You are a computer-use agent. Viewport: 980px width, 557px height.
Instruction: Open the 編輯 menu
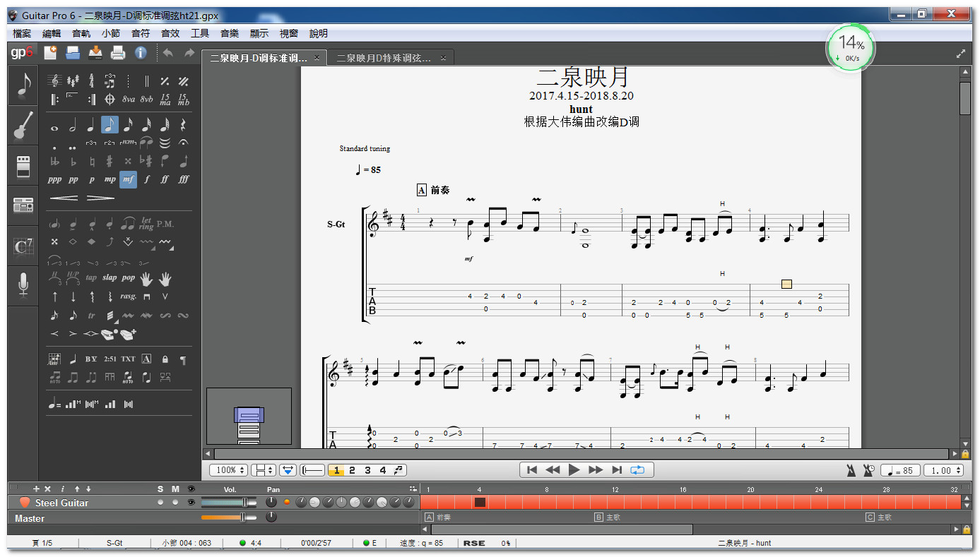pyautogui.click(x=52, y=33)
